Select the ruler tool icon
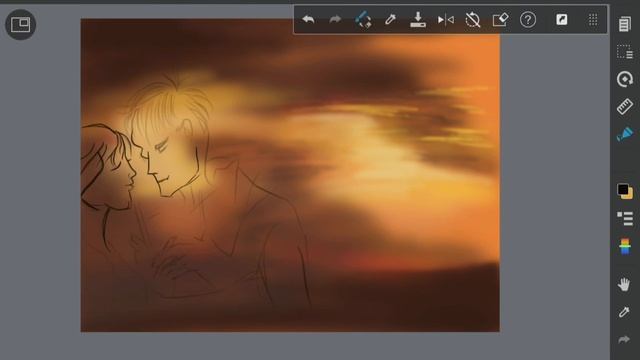 point(624,107)
